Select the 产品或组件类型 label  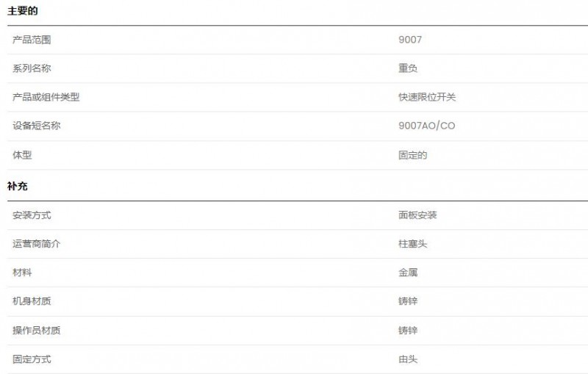[46, 97]
